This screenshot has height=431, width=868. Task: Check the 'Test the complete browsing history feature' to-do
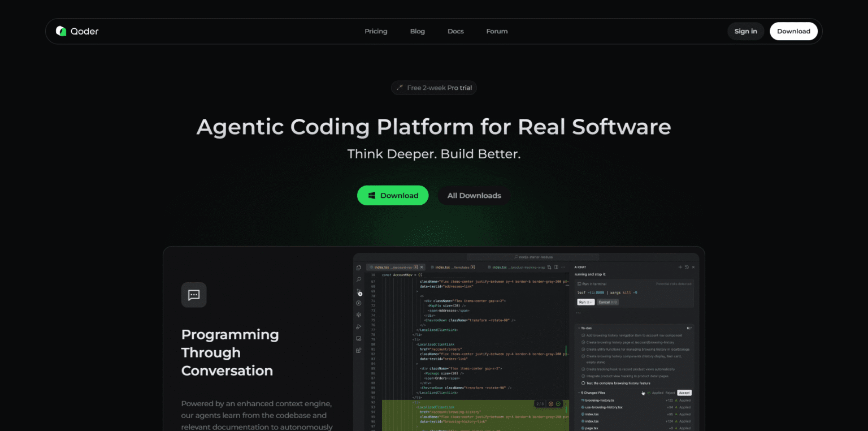coord(583,383)
